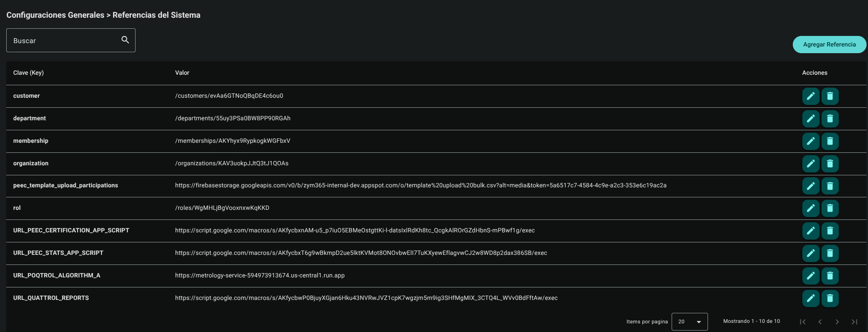Delete the rol reference row
This screenshot has height=332, width=868.
tap(830, 208)
